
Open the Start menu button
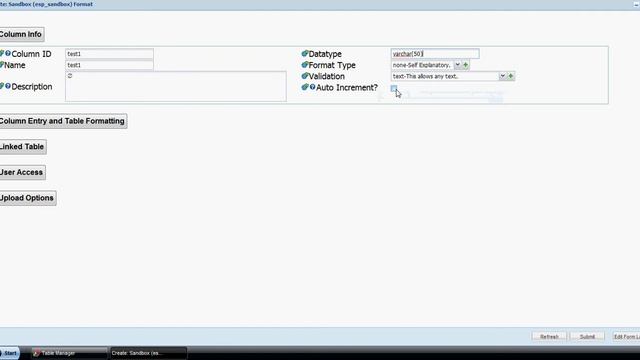coord(9,353)
